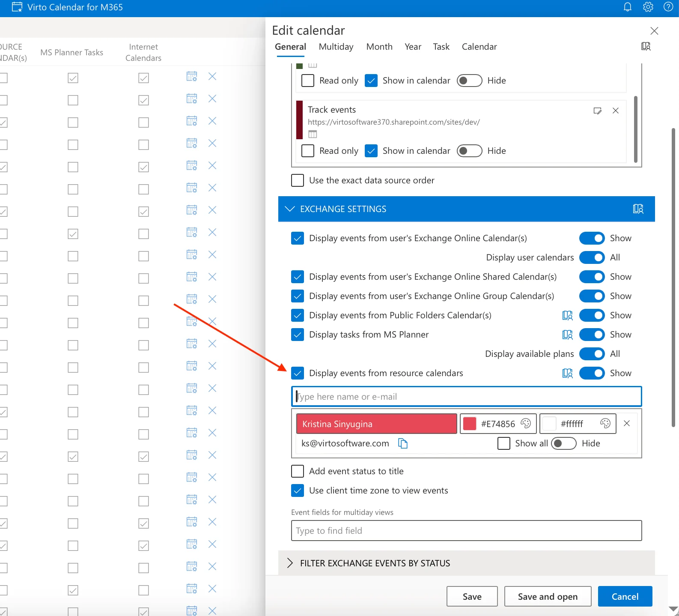Toggle Hide switch for Kristina Sinyugina
Screen dimensions: 679x616
click(x=564, y=443)
